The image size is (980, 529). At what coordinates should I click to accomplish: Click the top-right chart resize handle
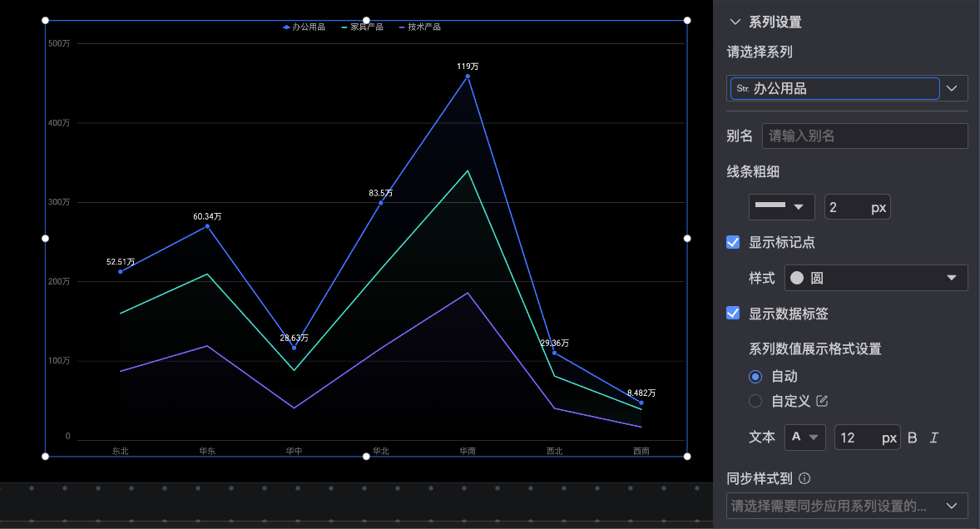coord(687,21)
